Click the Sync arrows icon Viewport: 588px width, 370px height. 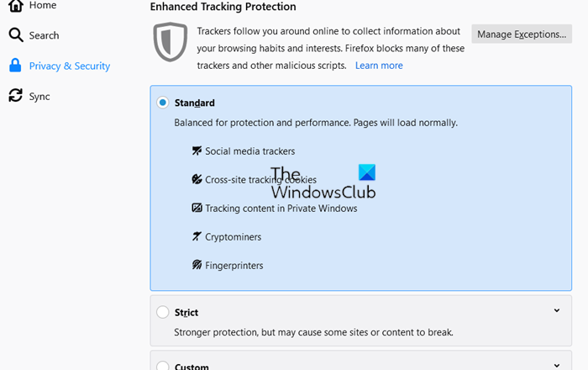15,96
